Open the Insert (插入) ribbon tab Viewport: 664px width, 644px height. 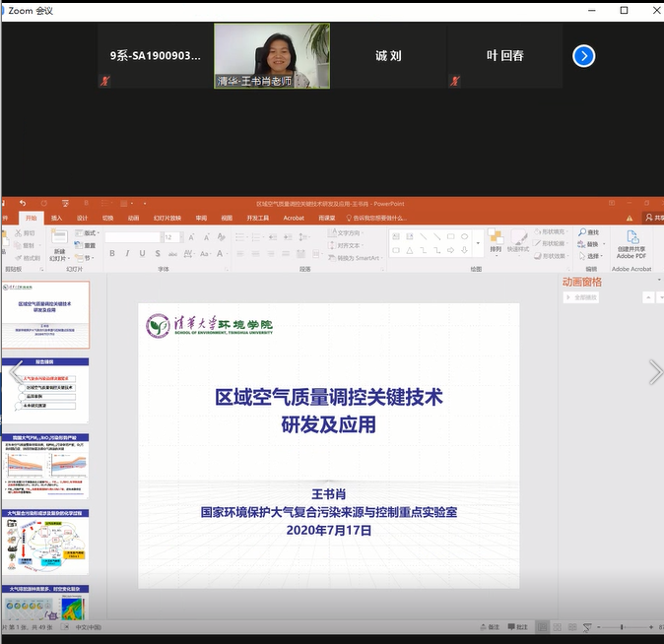[56, 218]
